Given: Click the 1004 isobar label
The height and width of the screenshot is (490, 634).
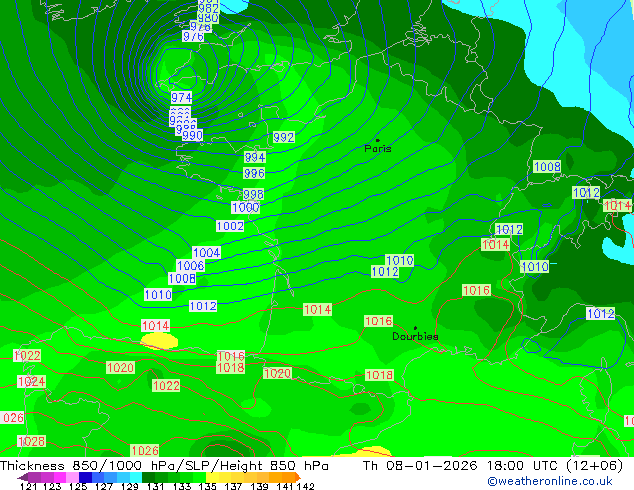Looking at the screenshot, I should (x=206, y=253).
